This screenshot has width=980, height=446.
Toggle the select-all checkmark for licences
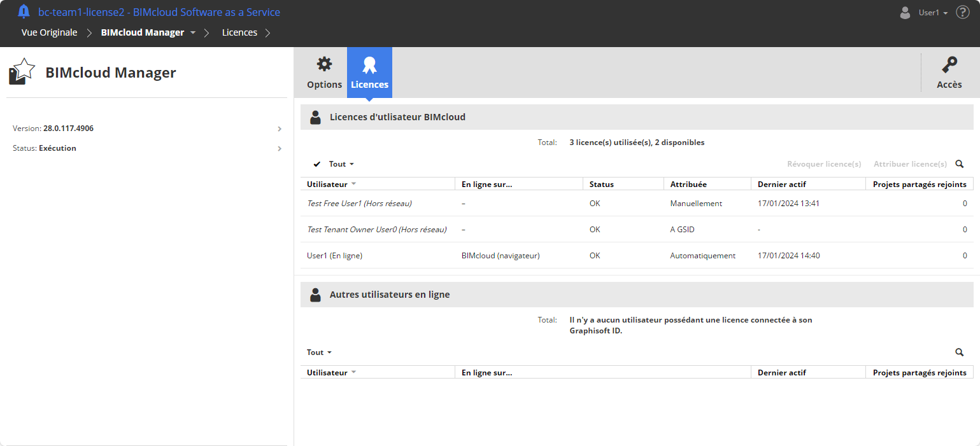point(317,164)
